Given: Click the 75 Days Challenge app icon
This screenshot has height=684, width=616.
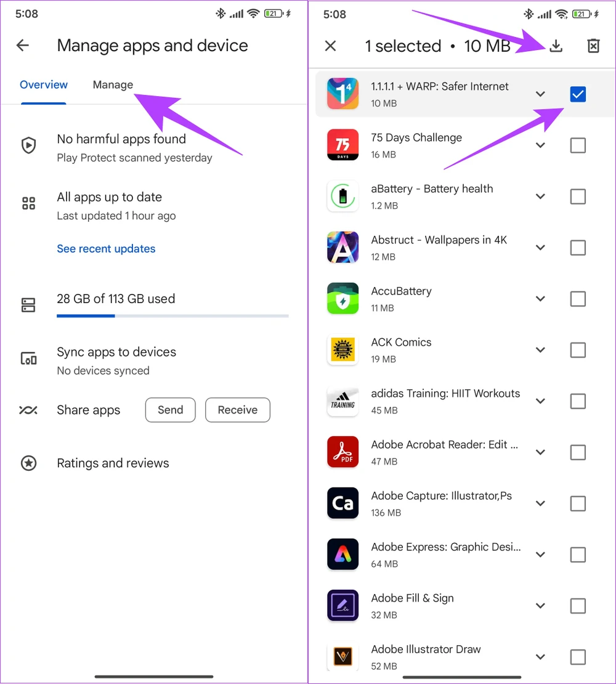Looking at the screenshot, I should tap(342, 145).
